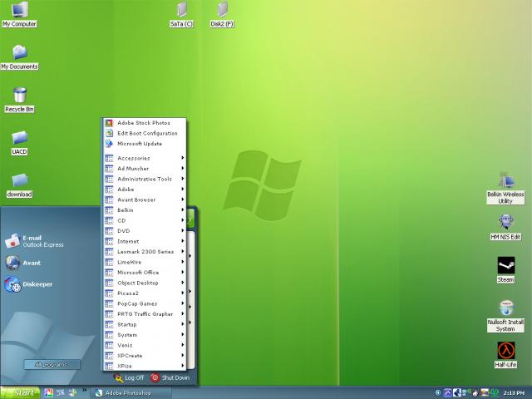Launch HM NIS Edit desktop icon

pos(505,227)
